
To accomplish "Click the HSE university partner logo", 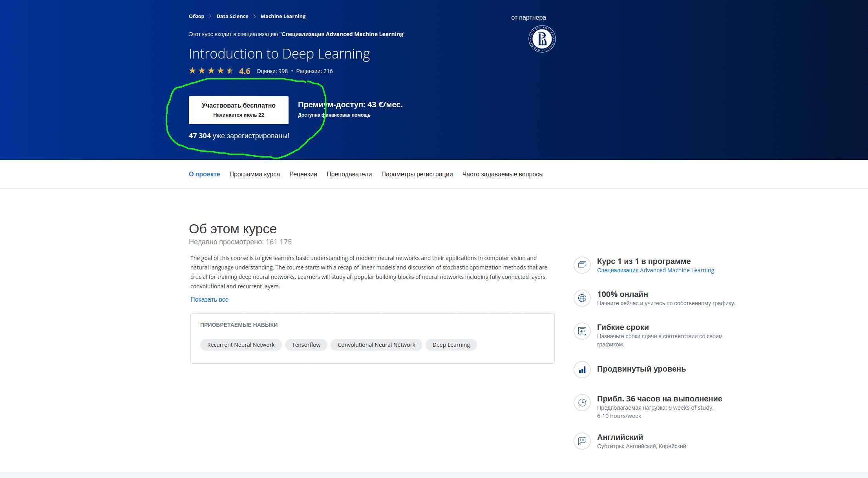I will point(542,39).
